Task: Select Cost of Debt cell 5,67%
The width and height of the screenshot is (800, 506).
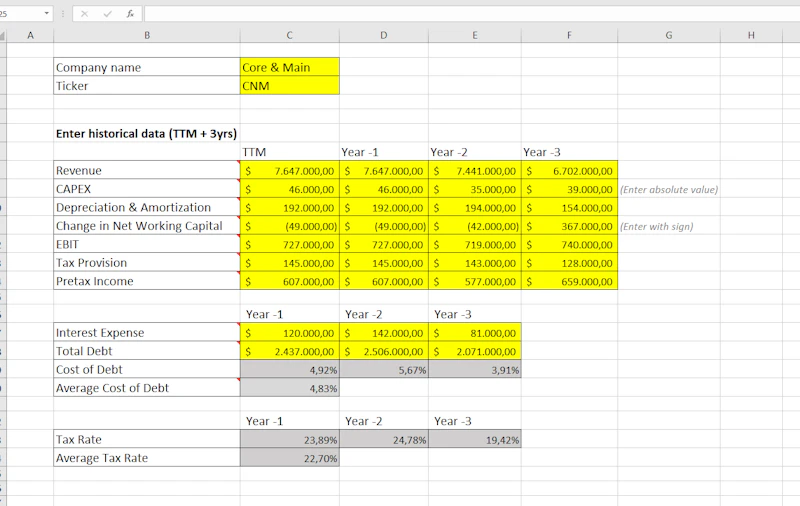Action: pyautogui.click(x=384, y=369)
